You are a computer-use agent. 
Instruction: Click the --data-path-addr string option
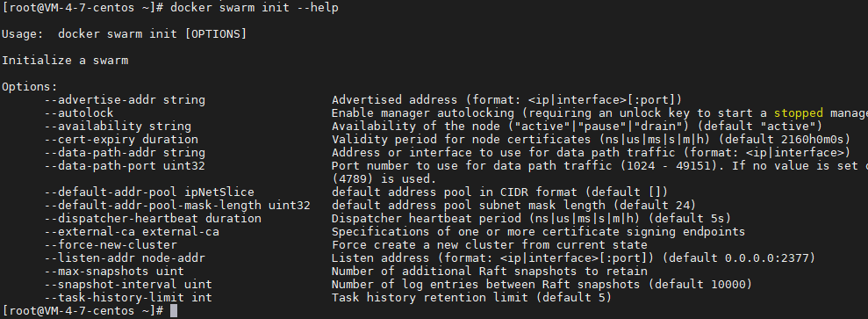125,153
